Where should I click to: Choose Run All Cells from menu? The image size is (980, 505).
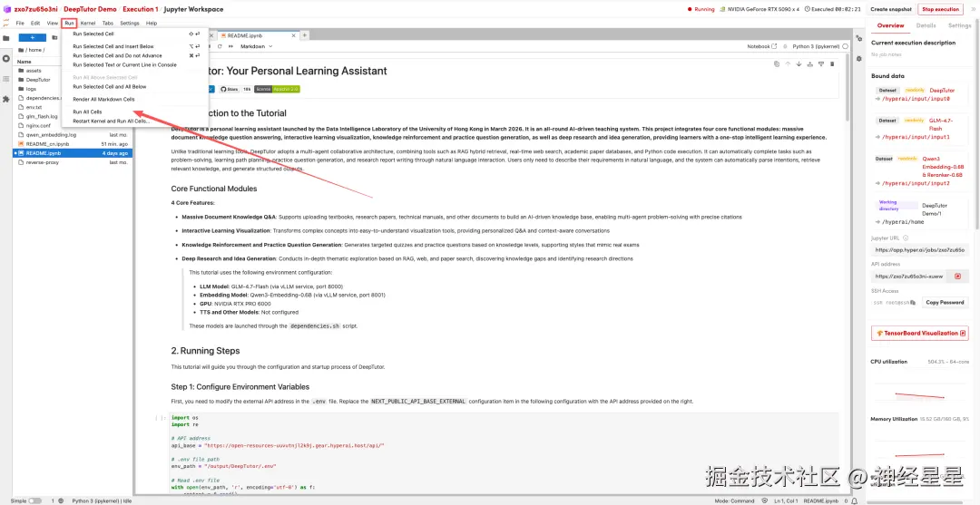click(x=87, y=112)
